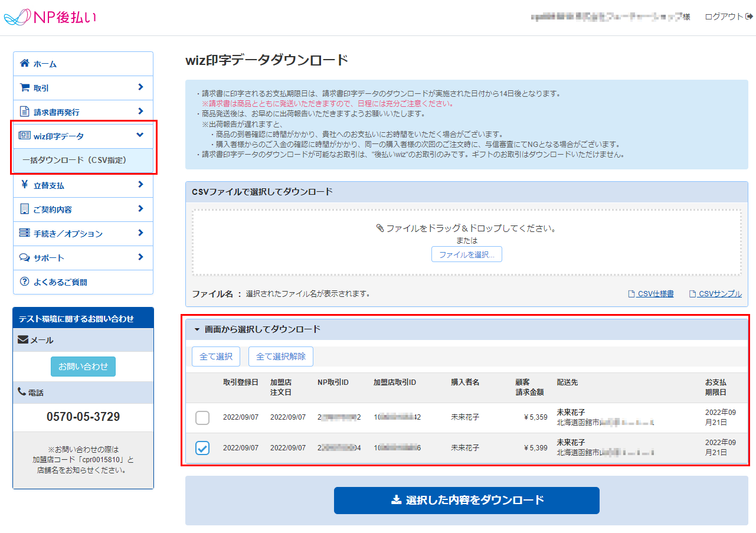Screen dimensions: 756x533
Task: Click the 加盟店取引ID column header
Action: 395,382
